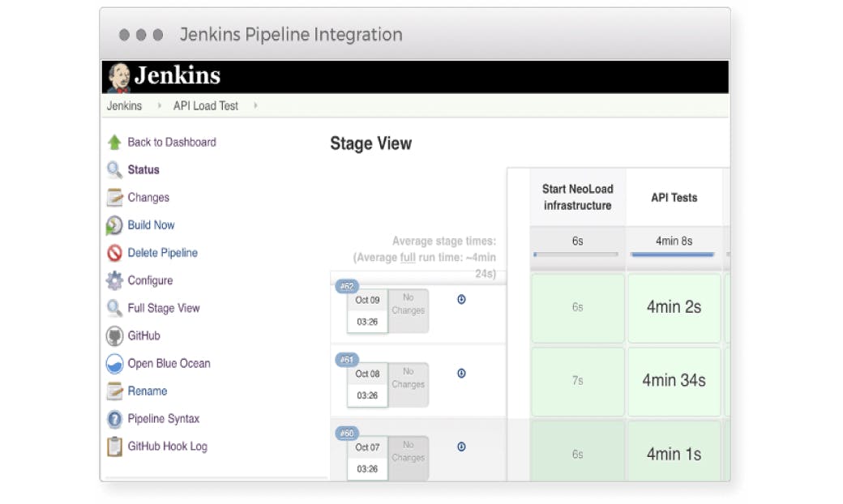Click the download icon beside build #62

[x=461, y=299]
